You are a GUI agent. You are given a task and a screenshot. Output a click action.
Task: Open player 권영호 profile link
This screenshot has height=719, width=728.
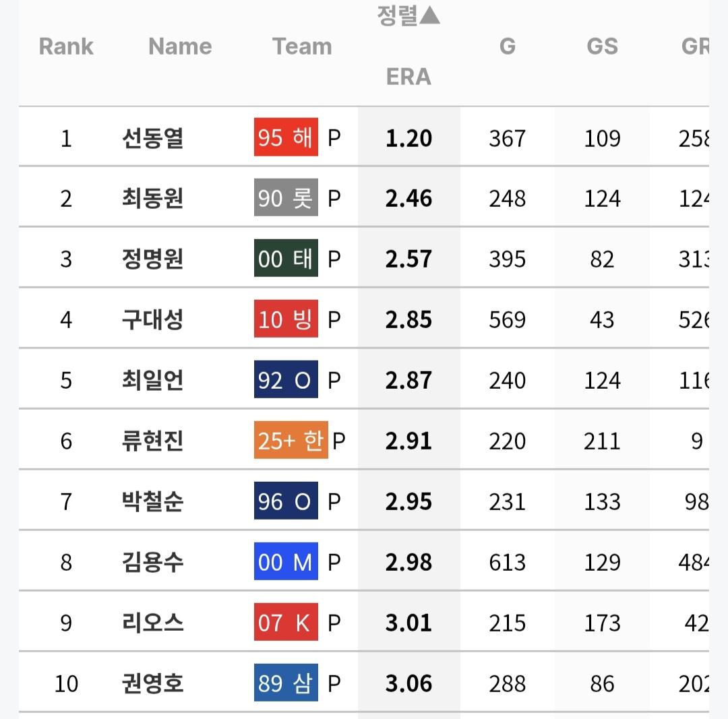[152, 683]
